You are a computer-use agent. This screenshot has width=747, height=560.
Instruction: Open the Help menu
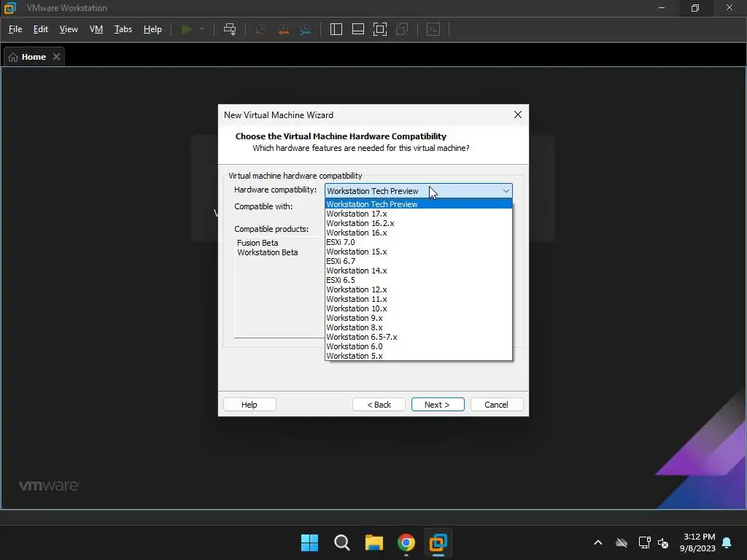(152, 29)
